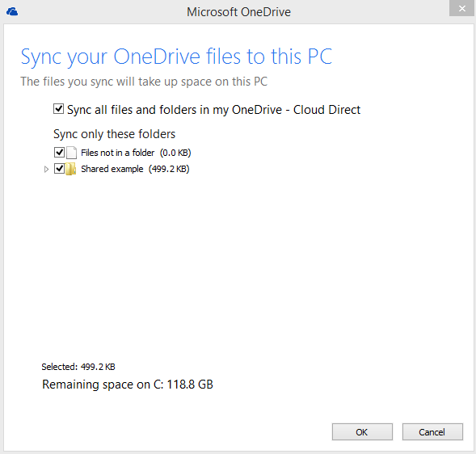The image size is (476, 454).
Task: Click the yellow Shared example folder icon
Action: point(70,169)
